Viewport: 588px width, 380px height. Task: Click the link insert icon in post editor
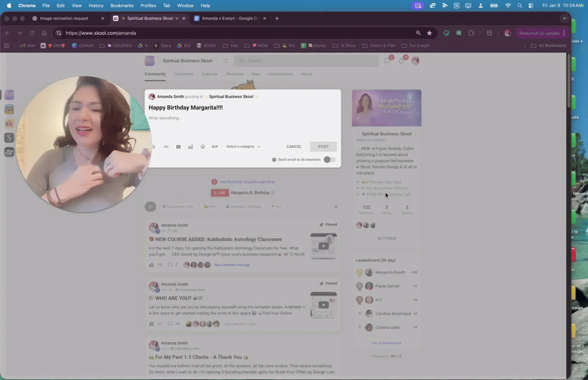coord(166,146)
